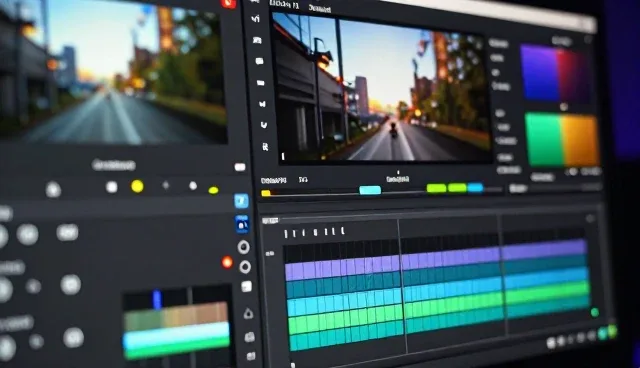This screenshot has width=640, height=368.
Task: Click the cyan marker on the preview scrub bar
Action: (x=370, y=190)
